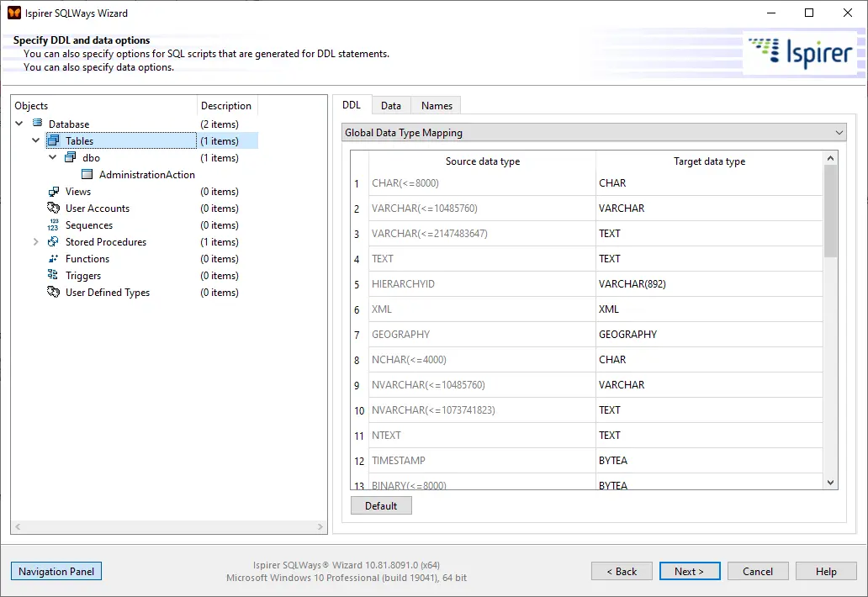Edit target type BYTEA for TIMESTAMP

709,461
